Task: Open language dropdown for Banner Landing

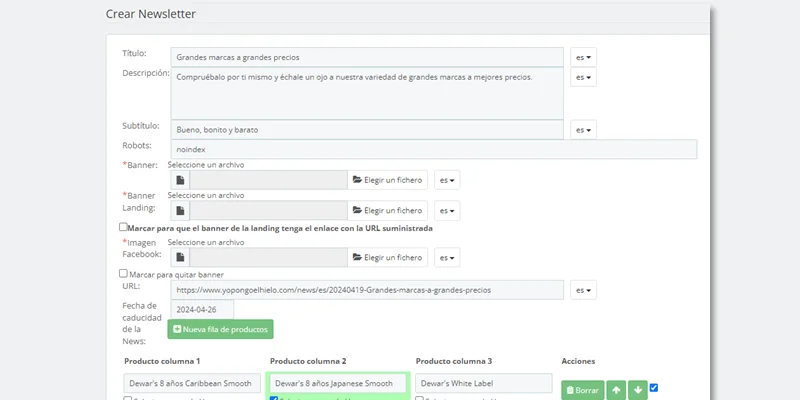Action: point(447,211)
